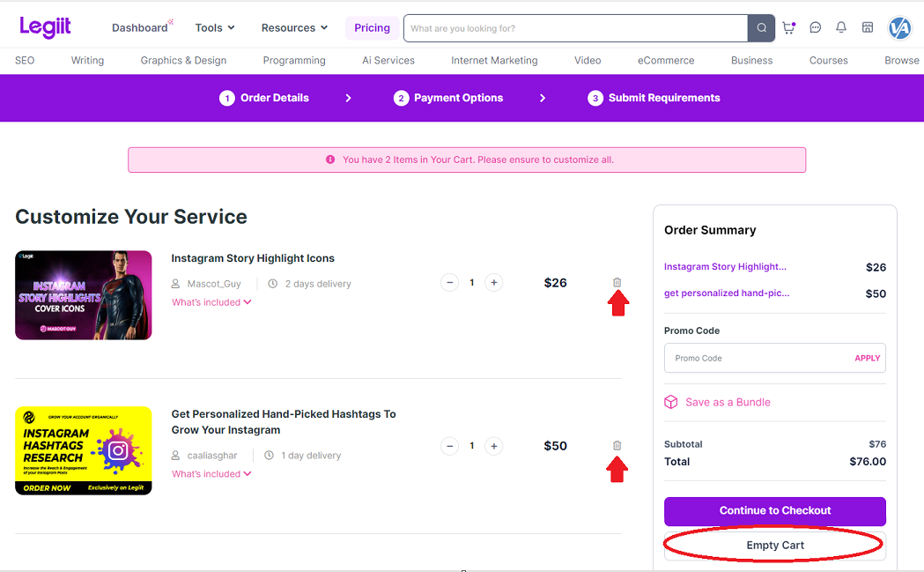
Task: Select the Writing category
Action: coord(87,60)
